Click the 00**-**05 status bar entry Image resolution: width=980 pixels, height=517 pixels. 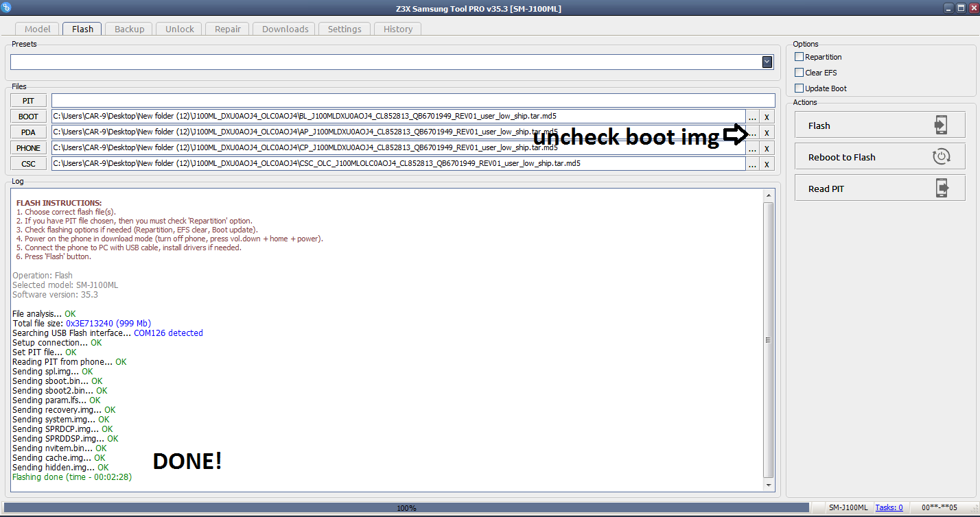click(939, 507)
